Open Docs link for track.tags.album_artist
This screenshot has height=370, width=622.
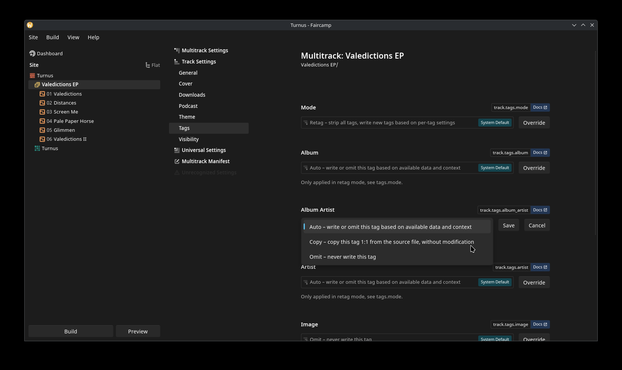click(x=540, y=210)
